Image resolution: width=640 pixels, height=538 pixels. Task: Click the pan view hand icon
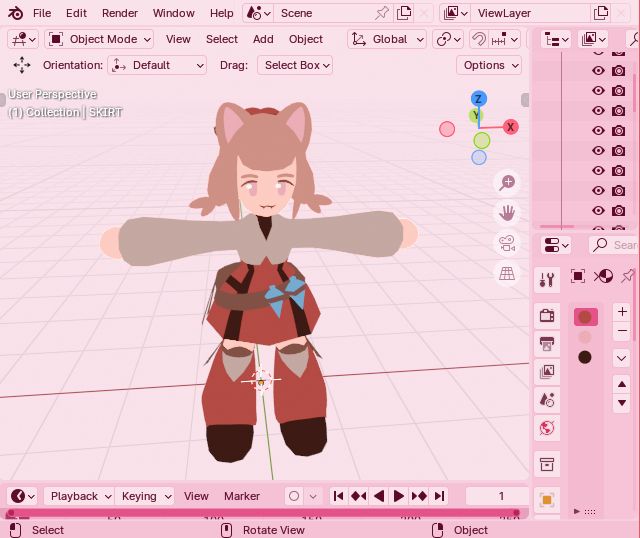pos(507,213)
